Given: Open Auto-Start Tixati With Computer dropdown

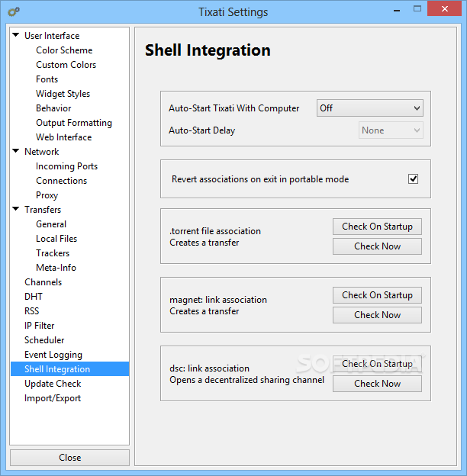Looking at the screenshot, I should 369,108.
